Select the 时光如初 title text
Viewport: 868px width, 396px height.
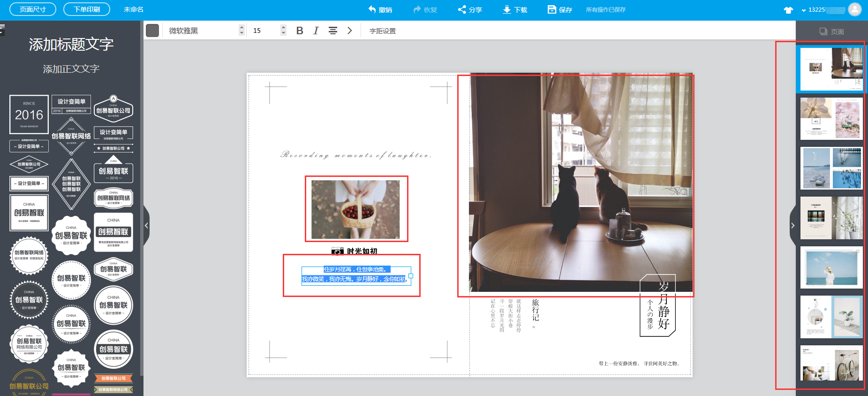coord(362,251)
